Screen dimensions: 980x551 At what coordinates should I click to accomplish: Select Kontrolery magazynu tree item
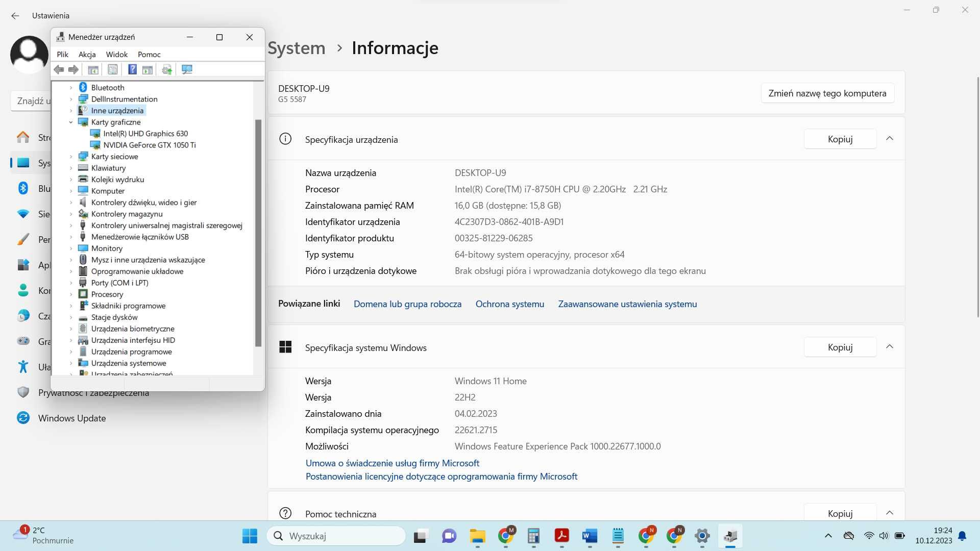point(127,214)
